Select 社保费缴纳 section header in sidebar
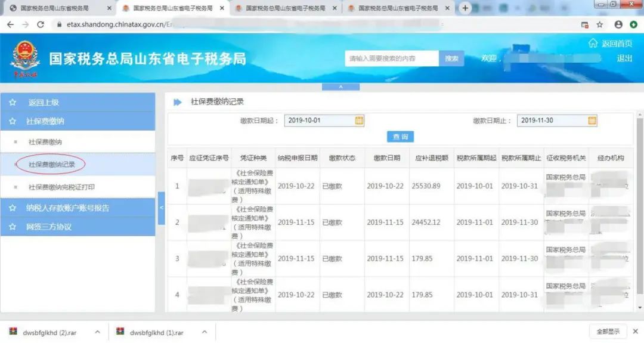This screenshot has height=343, width=644. pos(78,121)
